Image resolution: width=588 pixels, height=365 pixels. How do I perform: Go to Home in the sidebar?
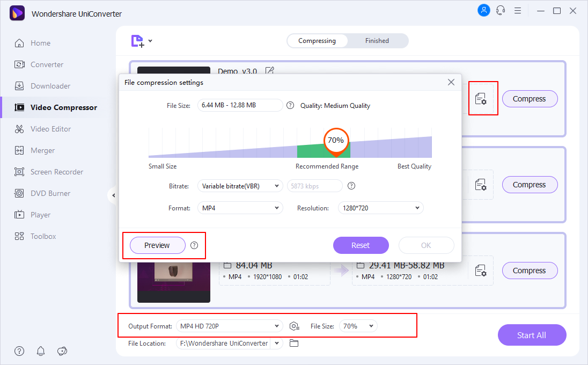click(40, 43)
